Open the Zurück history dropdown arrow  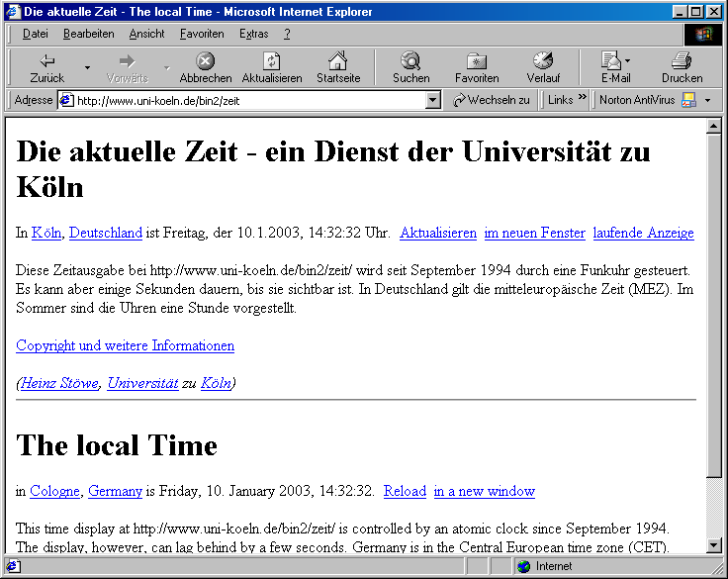tap(87, 67)
